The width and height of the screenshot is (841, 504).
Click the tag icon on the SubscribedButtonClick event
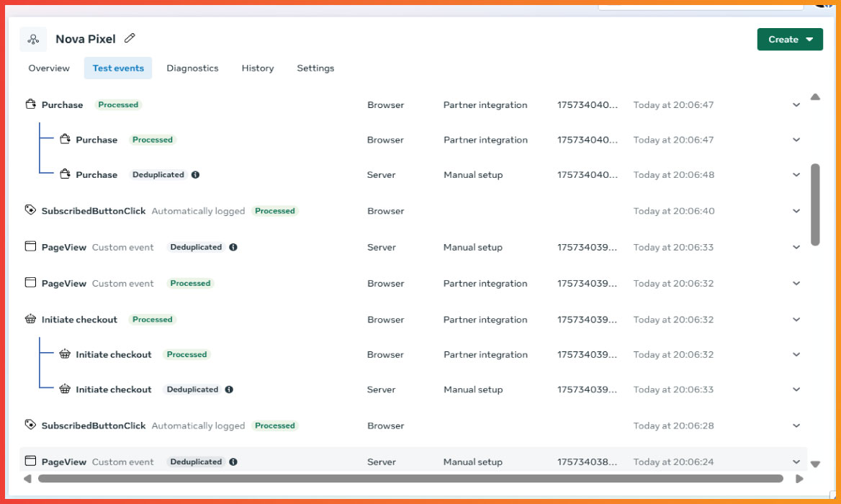pyautogui.click(x=30, y=210)
